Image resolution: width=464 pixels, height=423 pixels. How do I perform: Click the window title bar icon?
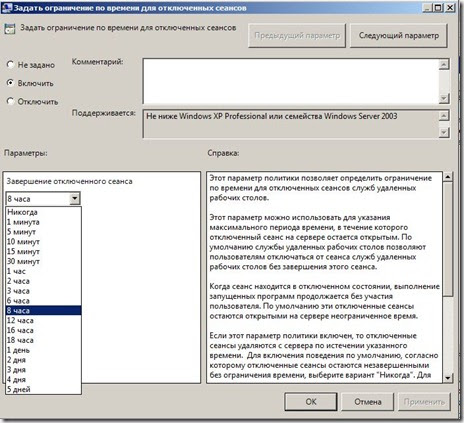[x=7, y=8]
